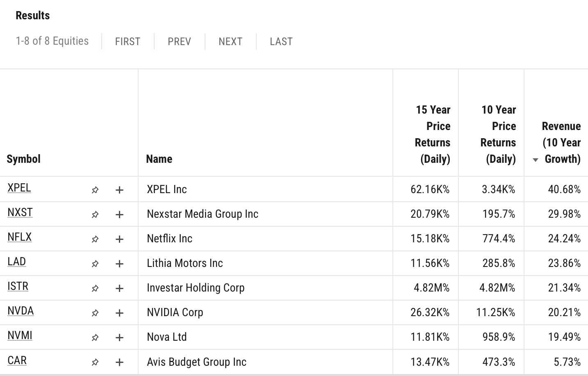588x376 pixels.
Task: Jump to LAST results page
Action: (281, 41)
